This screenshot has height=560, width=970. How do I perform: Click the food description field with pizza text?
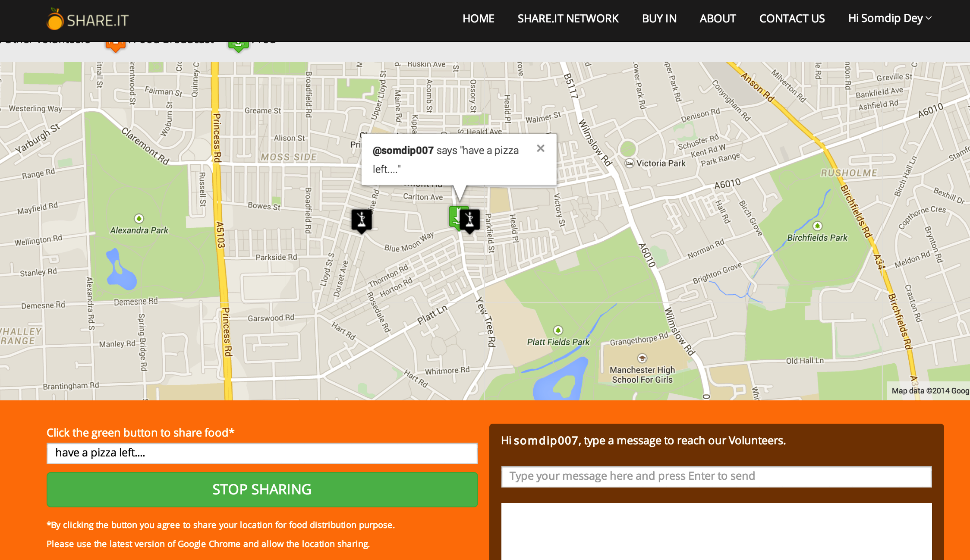pos(262,453)
